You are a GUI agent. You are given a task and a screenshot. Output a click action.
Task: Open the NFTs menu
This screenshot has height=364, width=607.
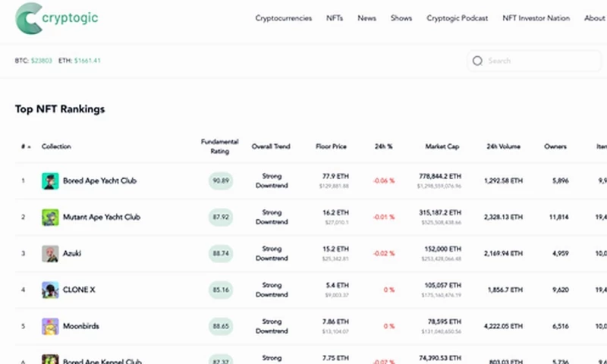click(335, 18)
